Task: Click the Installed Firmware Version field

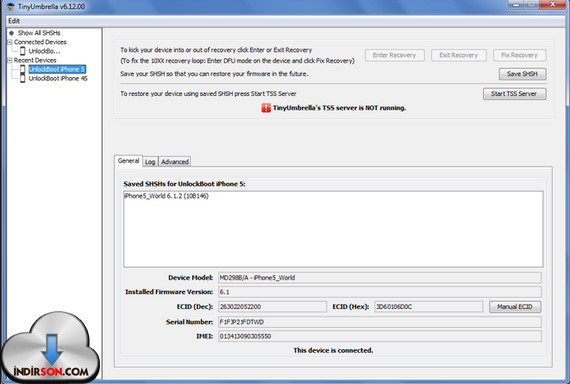Action: point(380,292)
